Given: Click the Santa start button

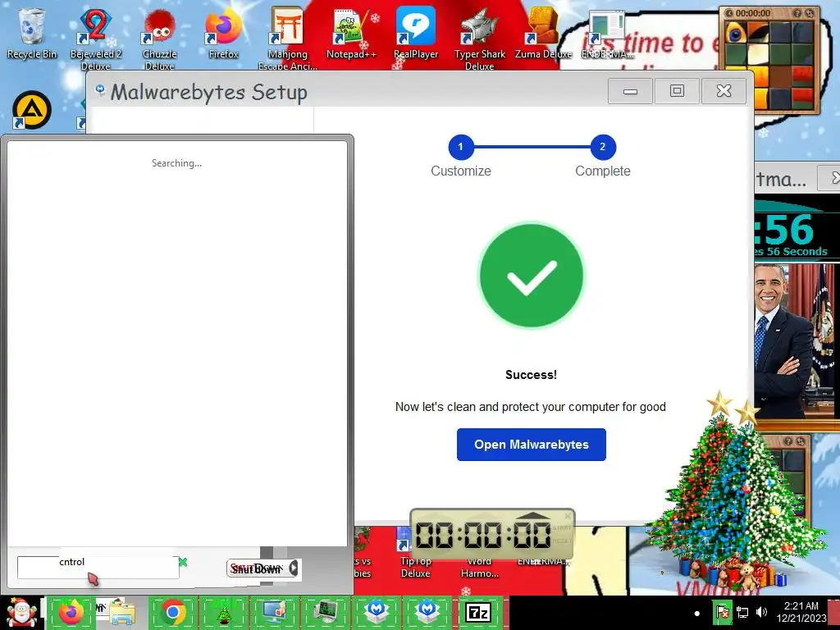Looking at the screenshot, I should (x=22, y=613).
